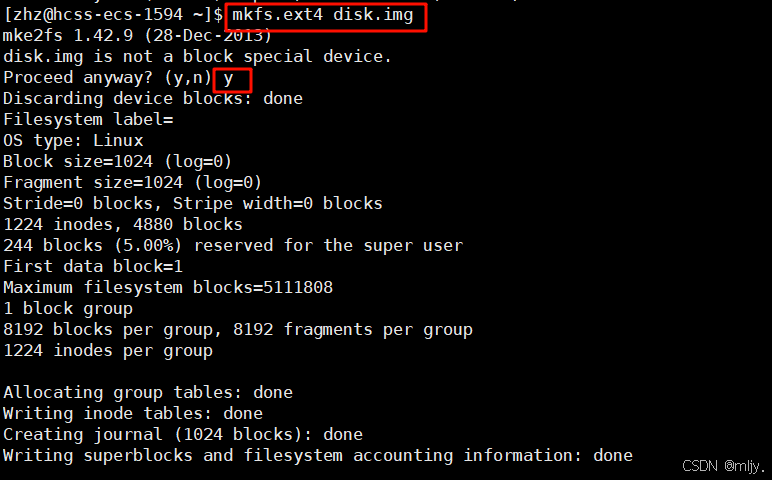The image size is (772, 480).
Task: Click the 'Fragment size=1024' line
Action: pyautogui.click(x=132, y=183)
